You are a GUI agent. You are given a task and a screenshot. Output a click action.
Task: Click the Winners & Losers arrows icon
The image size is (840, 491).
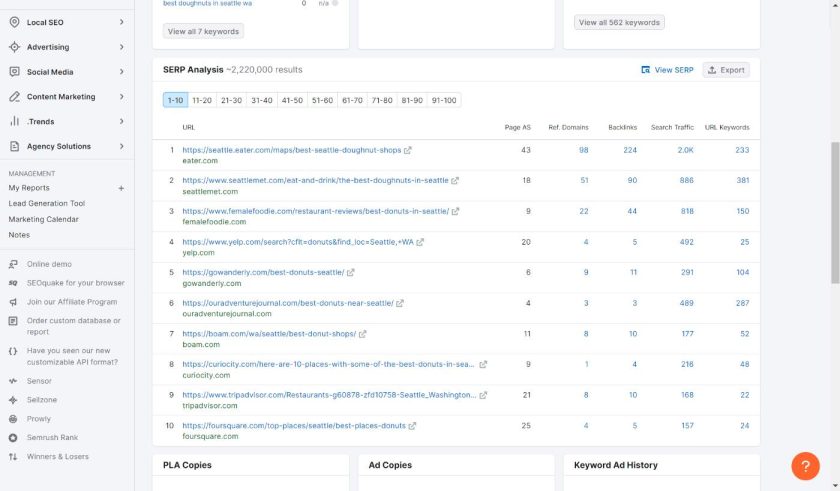[13, 457]
